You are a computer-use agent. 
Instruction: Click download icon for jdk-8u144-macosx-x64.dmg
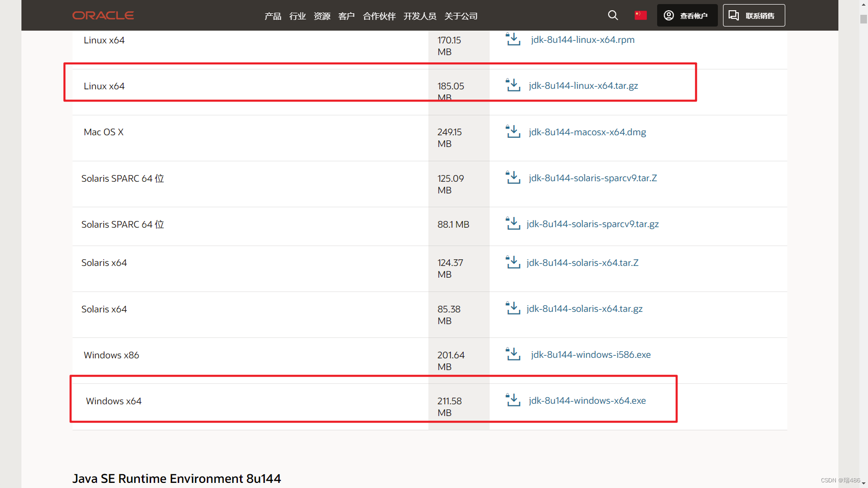[513, 132]
